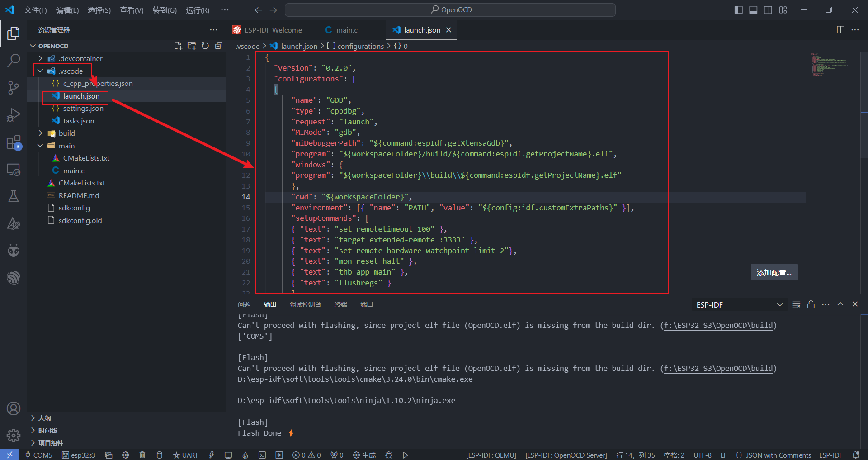Click ESP-IDF: OpenOCD Server status item
This screenshot has width=868, height=460.
[x=566, y=455]
